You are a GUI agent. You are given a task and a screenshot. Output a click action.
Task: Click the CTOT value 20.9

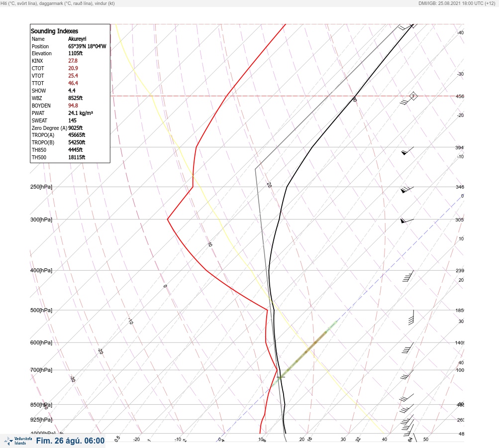click(x=73, y=68)
